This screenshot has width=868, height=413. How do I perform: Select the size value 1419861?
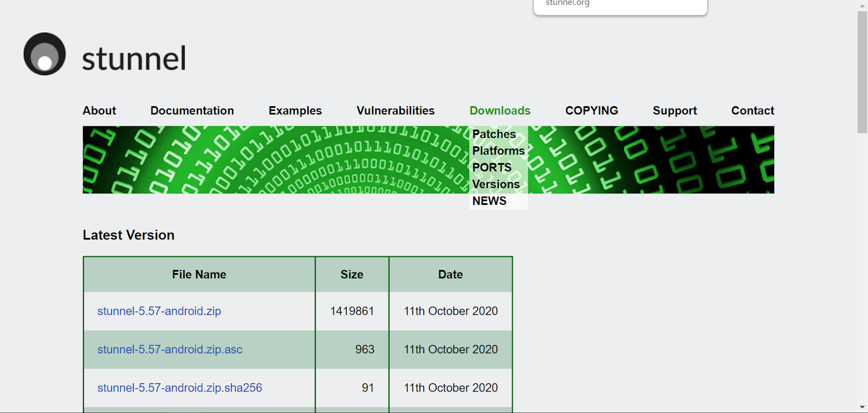(352, 311)
